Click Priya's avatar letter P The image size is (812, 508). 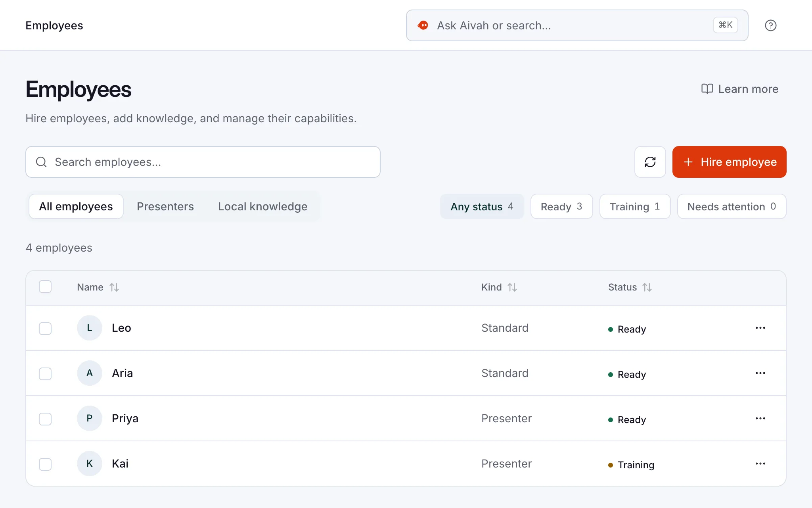(x=90, y=418)
